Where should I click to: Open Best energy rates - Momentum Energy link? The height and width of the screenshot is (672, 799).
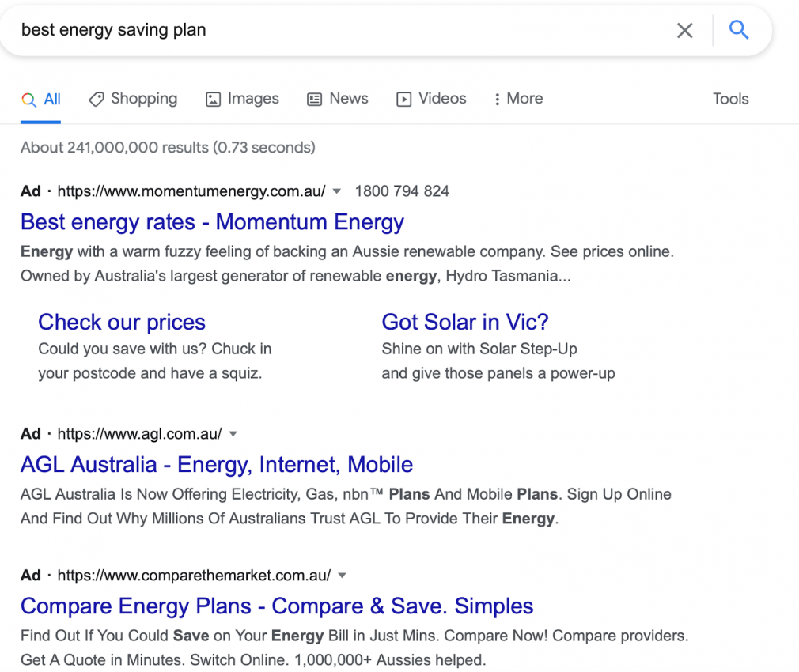click(x=212, y=222)
